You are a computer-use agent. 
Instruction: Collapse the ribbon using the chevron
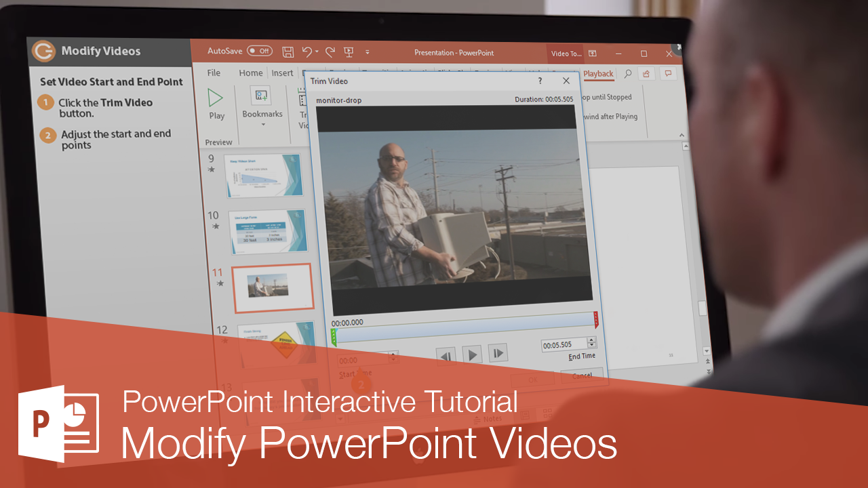(682, 136)
